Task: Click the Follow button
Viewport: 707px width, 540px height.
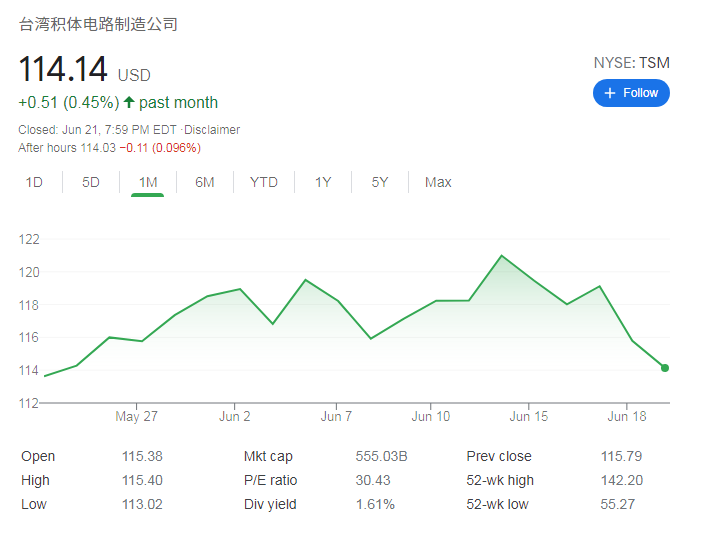Action: coord(631,93)
